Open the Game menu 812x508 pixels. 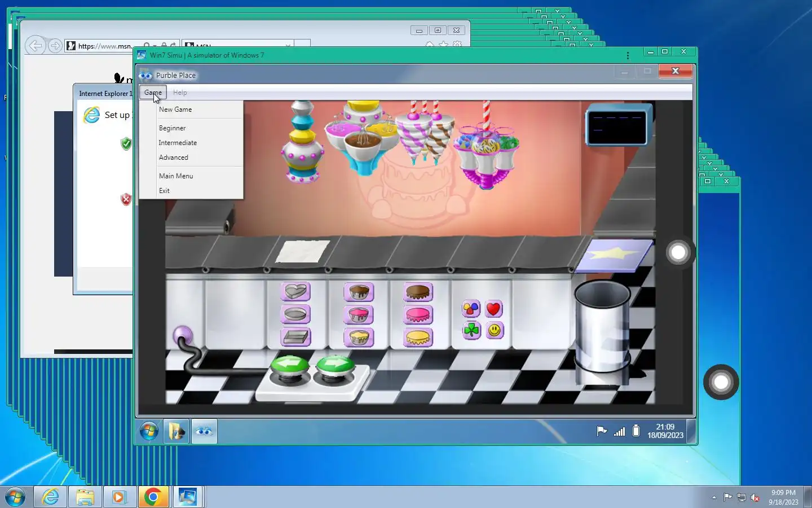tap(153, 93)
